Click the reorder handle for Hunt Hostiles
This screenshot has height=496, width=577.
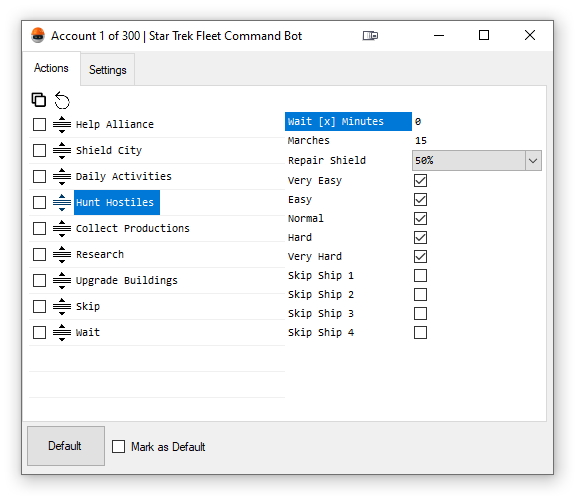click(62, 202)
